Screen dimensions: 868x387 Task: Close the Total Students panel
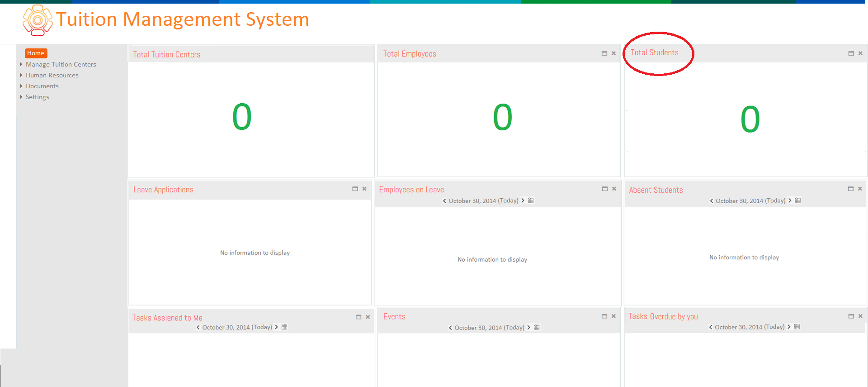(861, 53)
